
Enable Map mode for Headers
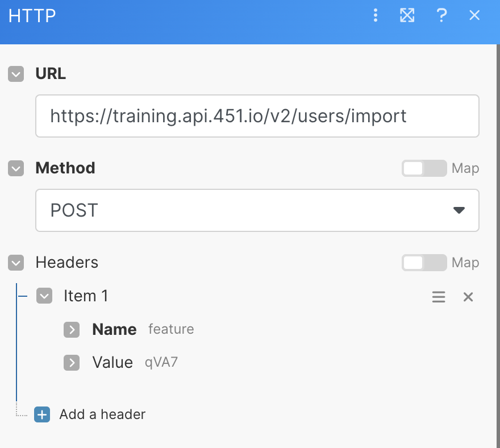424,263
